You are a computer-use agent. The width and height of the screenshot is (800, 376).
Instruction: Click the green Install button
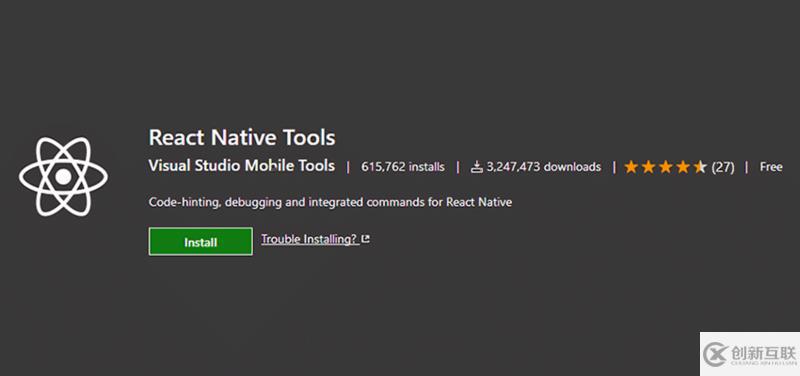(x=201, y=242)
